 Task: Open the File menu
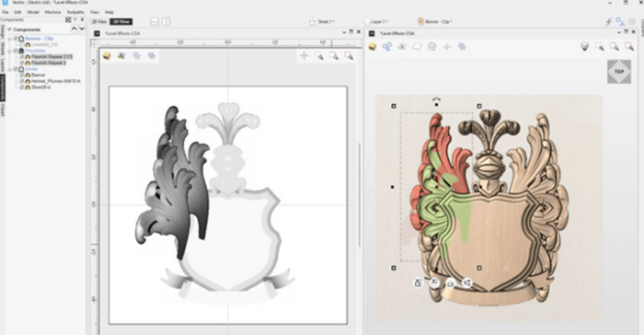coord(5,12)
